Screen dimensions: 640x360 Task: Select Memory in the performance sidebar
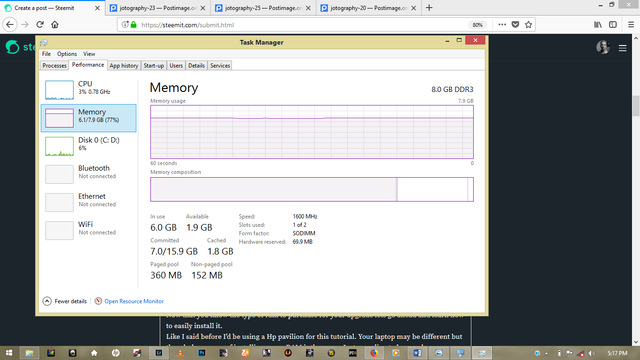click(89, 118)
